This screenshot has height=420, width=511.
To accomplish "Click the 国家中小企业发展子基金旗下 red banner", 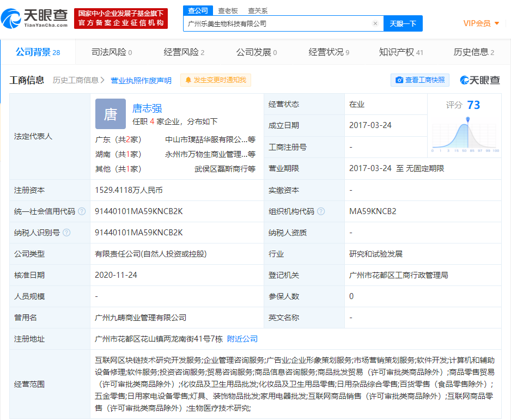I will click(x=121, y=18).
